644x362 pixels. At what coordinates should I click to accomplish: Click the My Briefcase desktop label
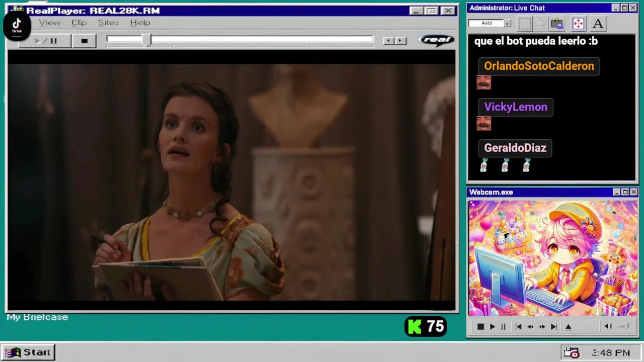[37, 317]
